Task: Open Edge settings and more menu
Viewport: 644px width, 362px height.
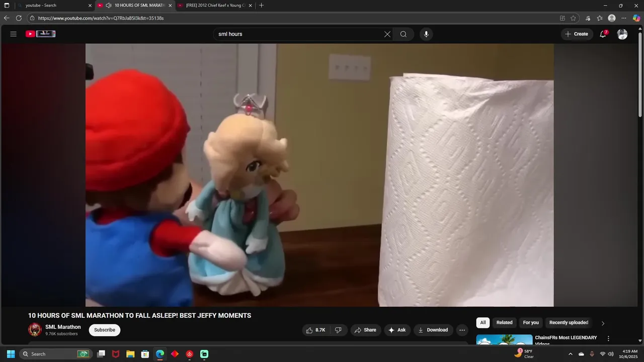Action: point(624,18)
